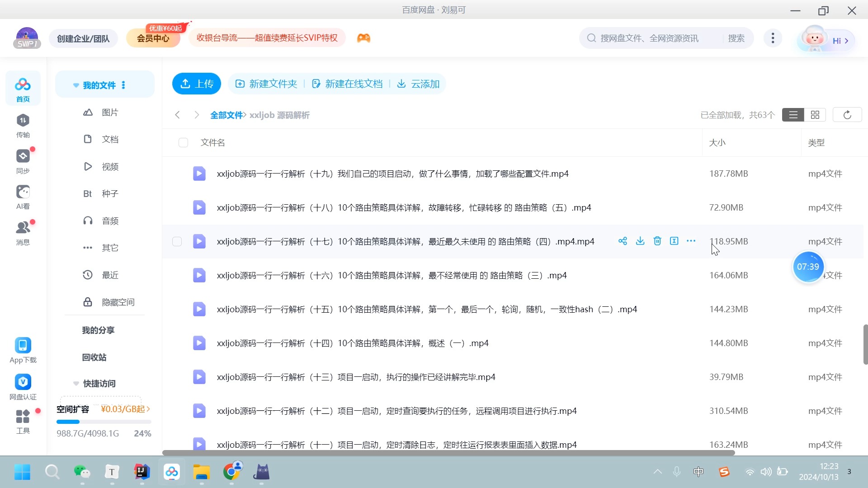Image resolution: width=868 pixels, height=488 pixels.
Task: Refresh the file list
Action: (847, 115)
